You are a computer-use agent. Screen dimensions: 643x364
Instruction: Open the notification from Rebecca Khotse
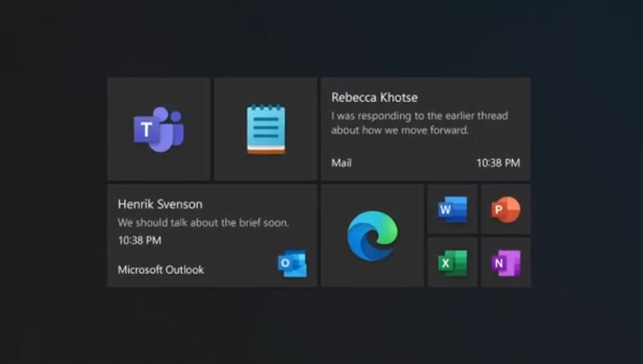pos(425,128)
